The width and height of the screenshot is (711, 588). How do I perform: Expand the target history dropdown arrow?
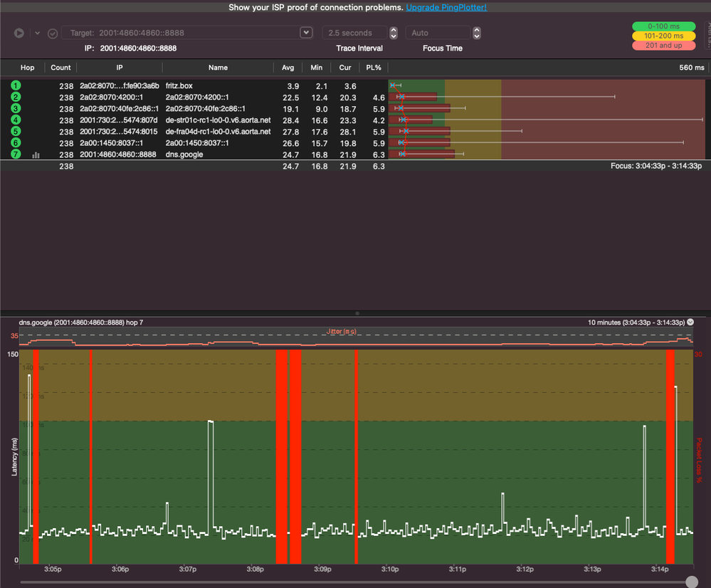(306, 33)
